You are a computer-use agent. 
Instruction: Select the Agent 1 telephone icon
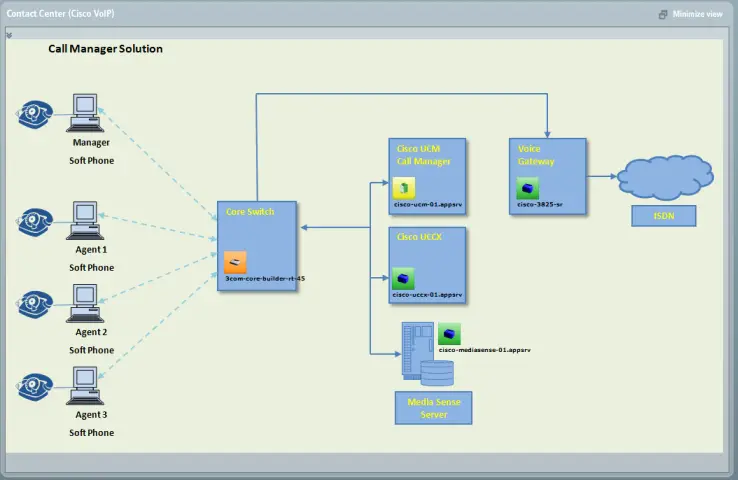[34, 222]
